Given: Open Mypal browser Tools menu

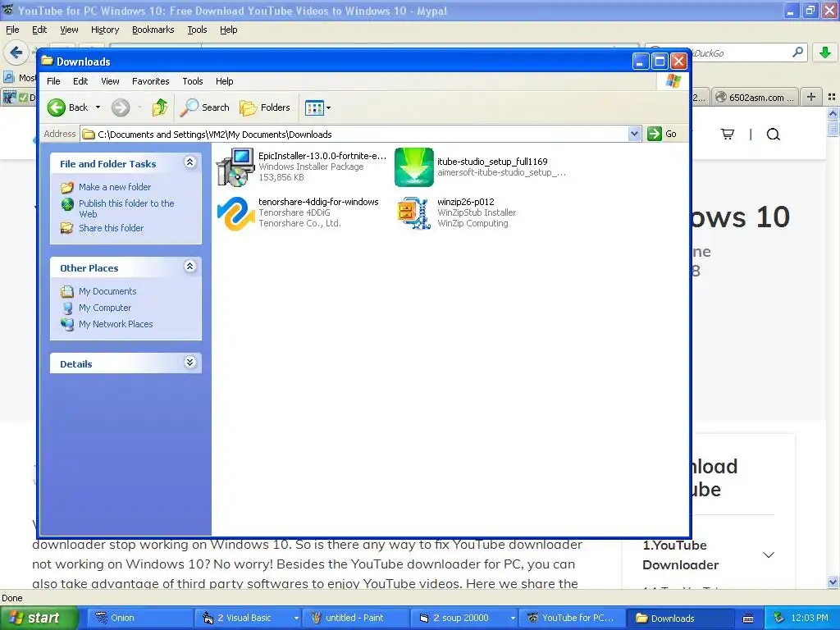Looking at the screenshot, I should coord(197,30).
